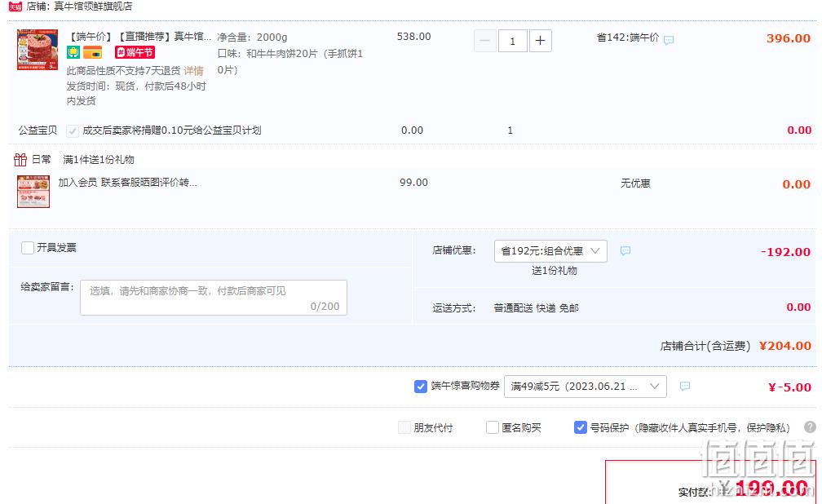
Task: Open the 详情 return policy link
Action: 193,70
